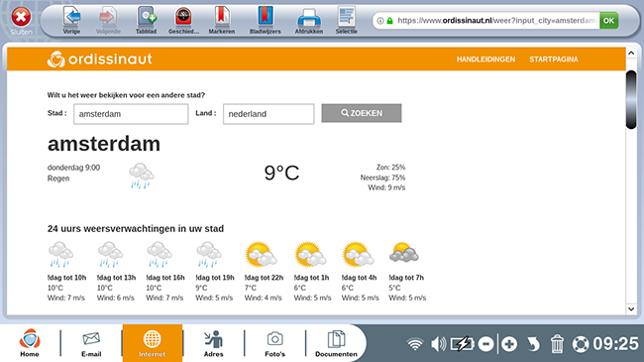Click the lifebuoy help icon

[581, 344]
